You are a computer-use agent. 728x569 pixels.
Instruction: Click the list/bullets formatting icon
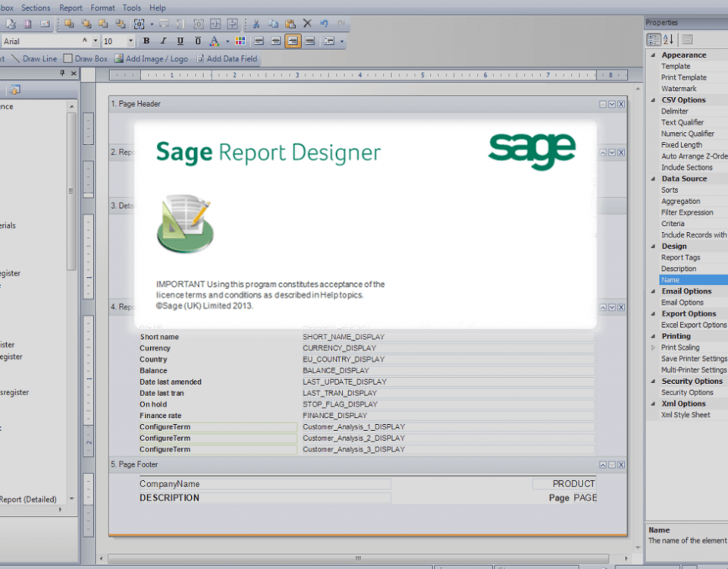click(329, 41)
